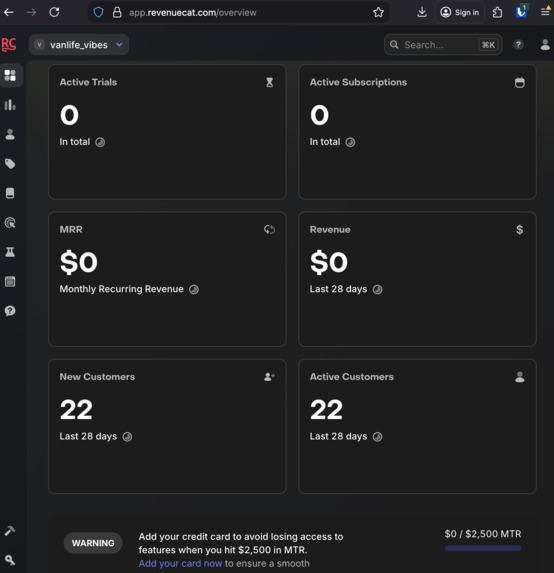Click the key icon at sidebar bottom

pyautogui.click(x=10, y=560)
